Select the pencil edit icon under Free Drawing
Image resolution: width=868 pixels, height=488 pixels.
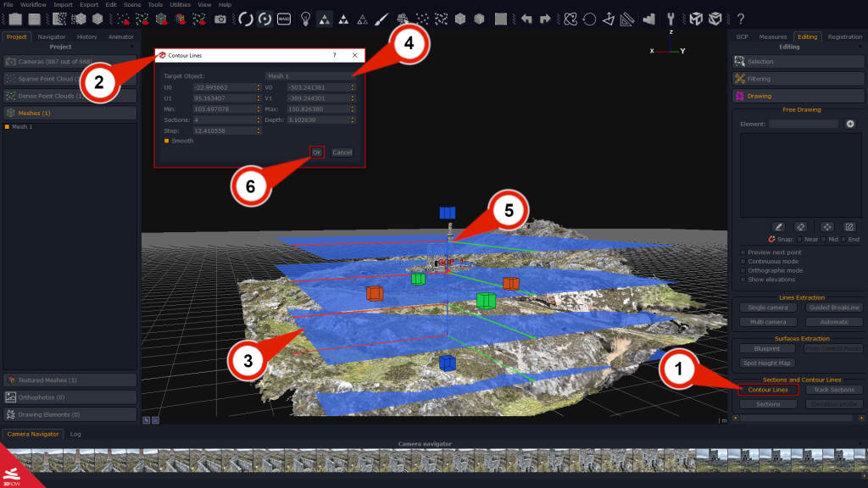[779, 227]
